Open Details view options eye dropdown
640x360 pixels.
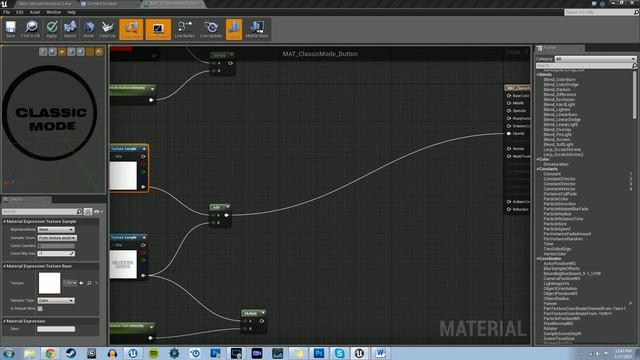click(98, 211)
